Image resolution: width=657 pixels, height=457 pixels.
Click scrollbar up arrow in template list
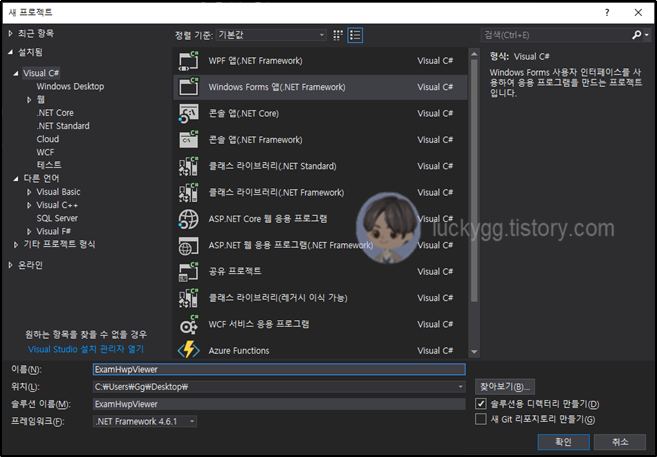click(474, 54)
